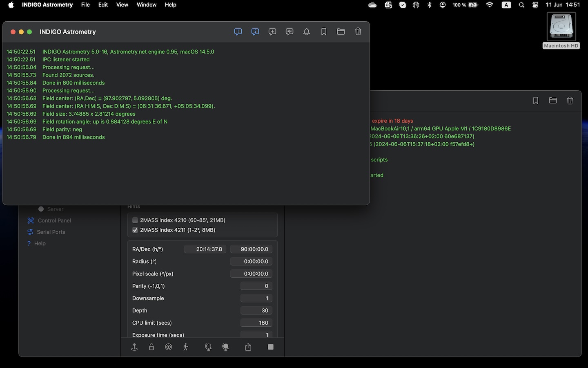Click the bookmark icon in INDIGO Astrometry window
Viewport: 588px width, 368px height.
click(324, 31)
